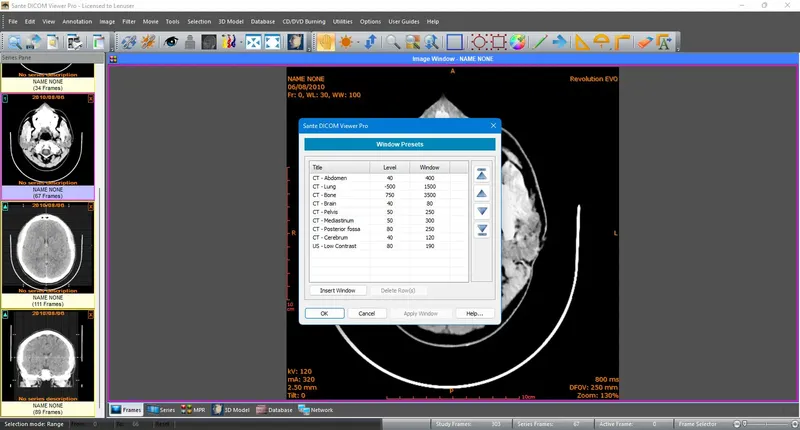
Task: Click the color wheel palette icon
Action: pos(518,42)
